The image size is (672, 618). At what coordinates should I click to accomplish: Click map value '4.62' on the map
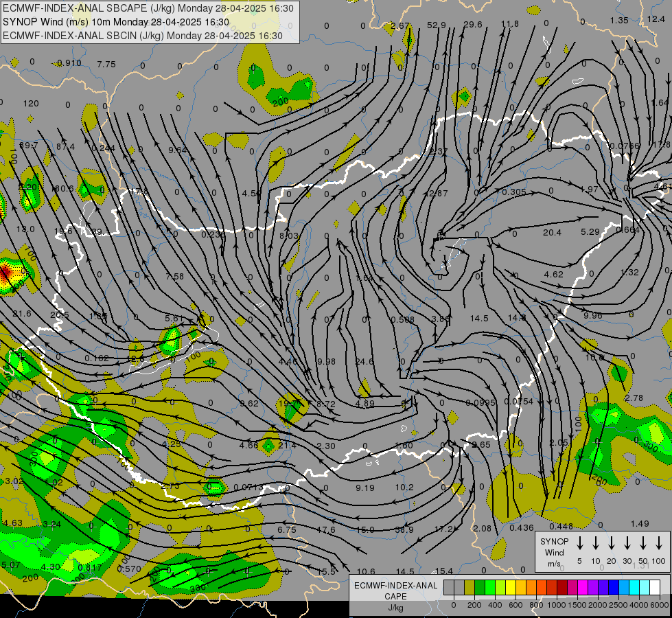coord(553,275)
